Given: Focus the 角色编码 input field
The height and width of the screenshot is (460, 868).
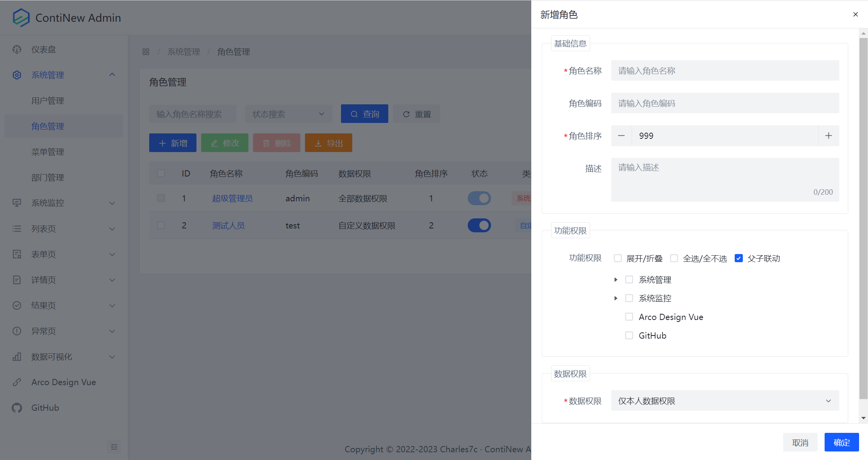Looking at the screenshot, I should tap(725, 103).
